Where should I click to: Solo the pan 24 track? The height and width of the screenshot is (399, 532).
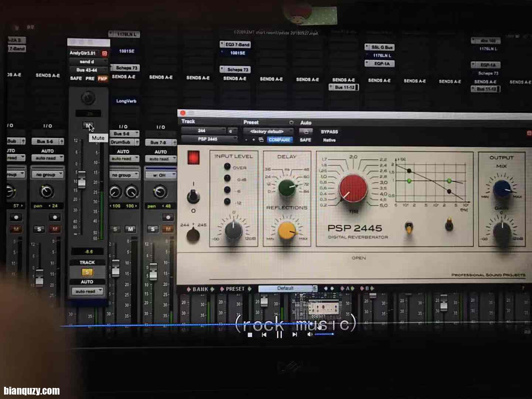pos(39,229)
